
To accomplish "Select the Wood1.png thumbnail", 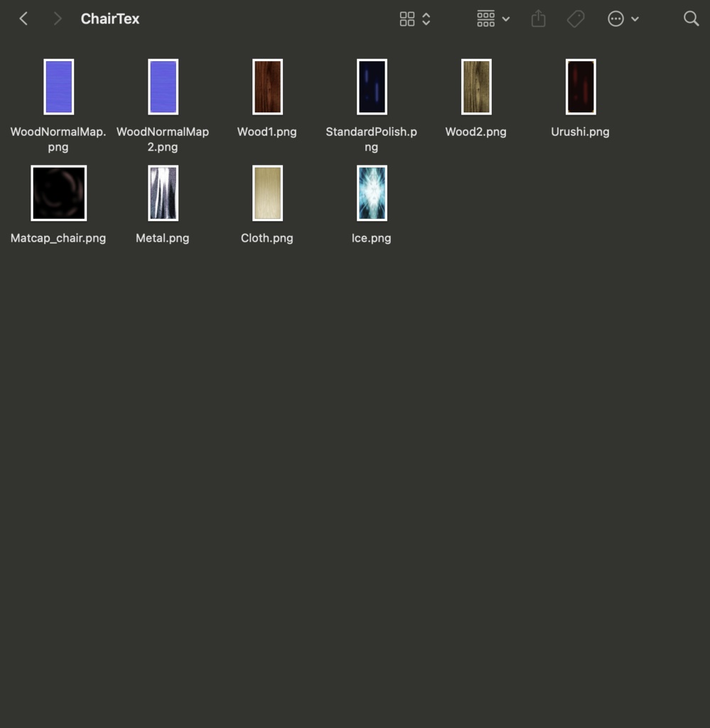I will tap(267, 87).
